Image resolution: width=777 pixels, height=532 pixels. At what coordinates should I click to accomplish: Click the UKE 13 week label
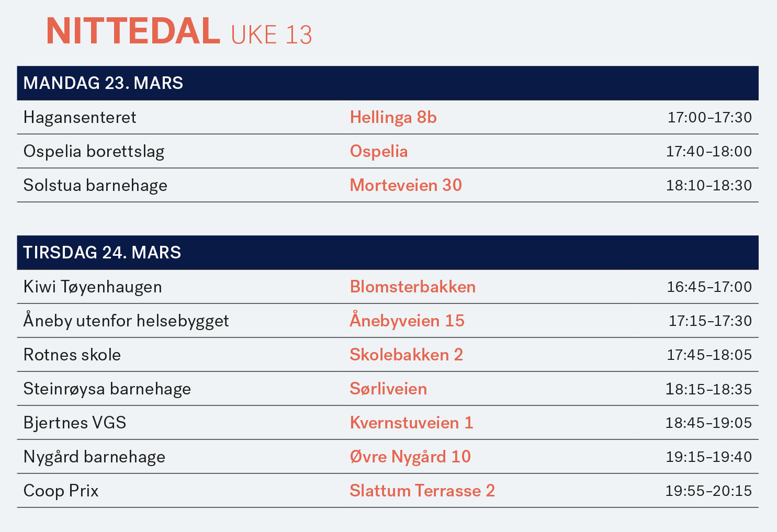272,35
